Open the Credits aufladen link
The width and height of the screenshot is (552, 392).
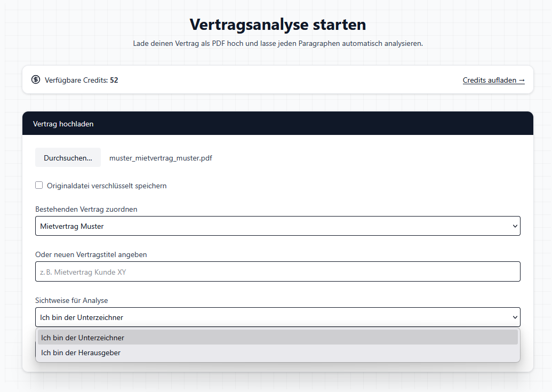point(493,80)
